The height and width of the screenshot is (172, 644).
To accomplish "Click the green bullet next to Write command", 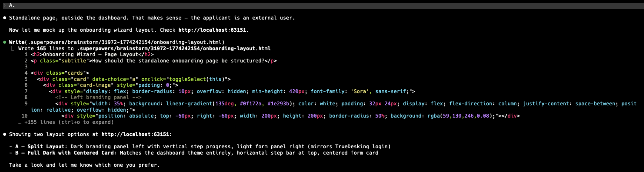I will pos(5,42).
